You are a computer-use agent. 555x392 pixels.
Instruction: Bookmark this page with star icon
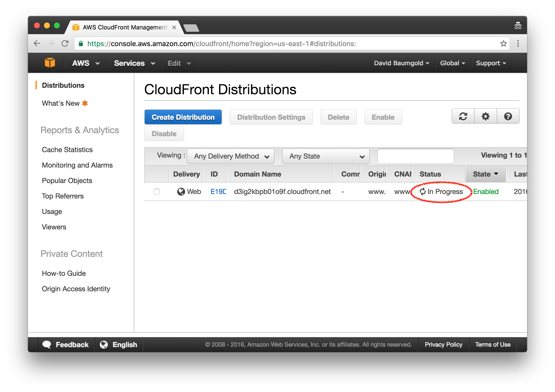(x=503, y=43)
